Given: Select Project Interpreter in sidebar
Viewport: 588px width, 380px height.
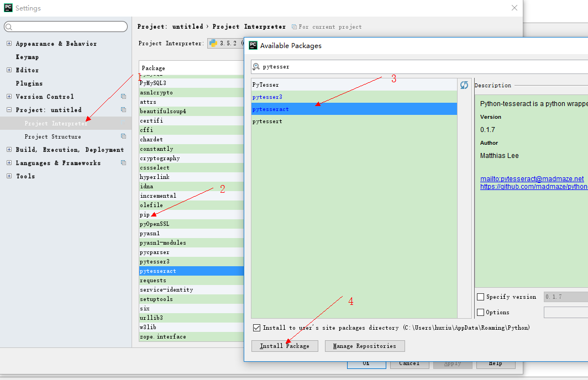Looking at the screenshot, I should [66, 123].
